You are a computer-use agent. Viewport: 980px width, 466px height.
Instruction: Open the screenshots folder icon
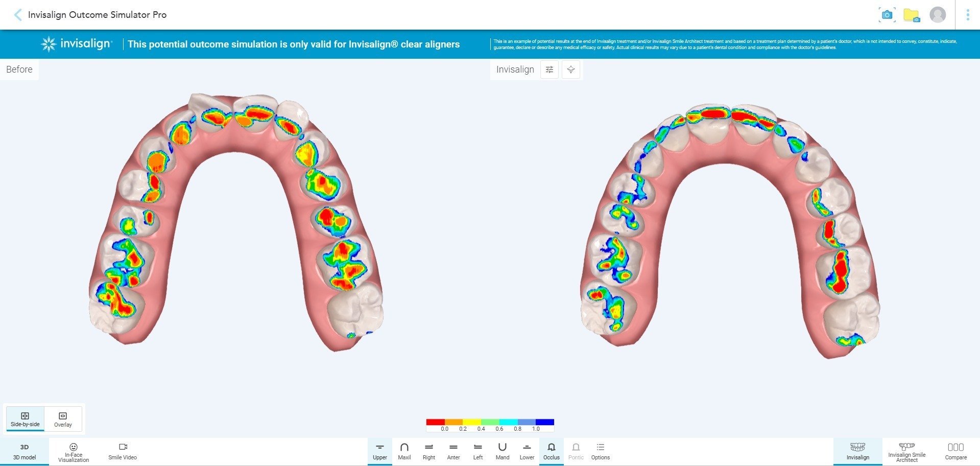911,15
